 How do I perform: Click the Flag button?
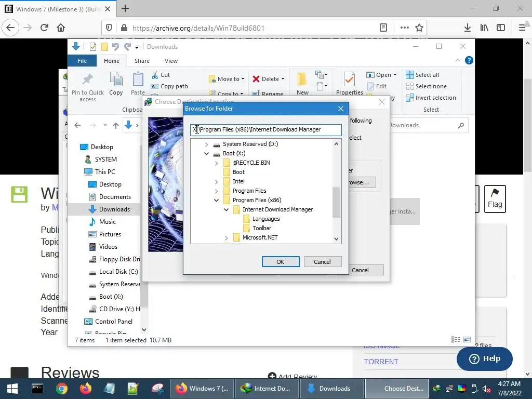click(x=495, y=199)
